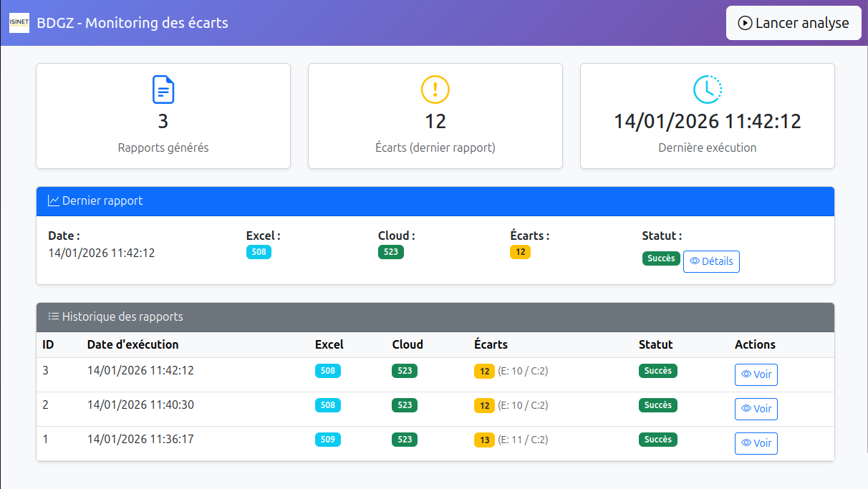This screenshot has height=489, width=868.
Task: Click the Cloud 523 badge in Dernier rapport
Action: pyautogui.click(x=390, y=252)
